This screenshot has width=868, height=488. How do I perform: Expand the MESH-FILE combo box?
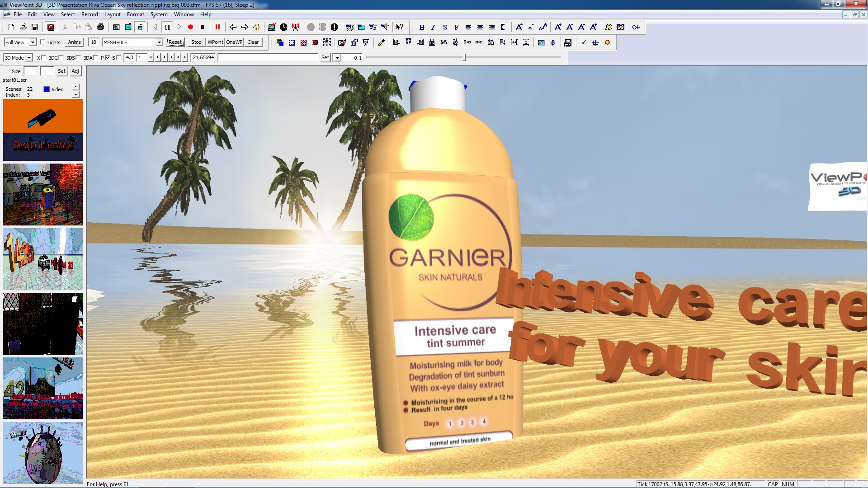click(159, 42)
